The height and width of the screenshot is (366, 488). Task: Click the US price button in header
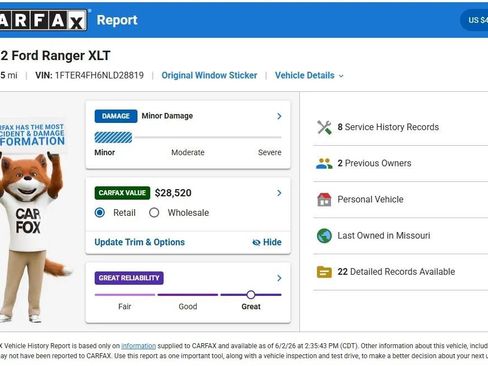pos(474,20)
